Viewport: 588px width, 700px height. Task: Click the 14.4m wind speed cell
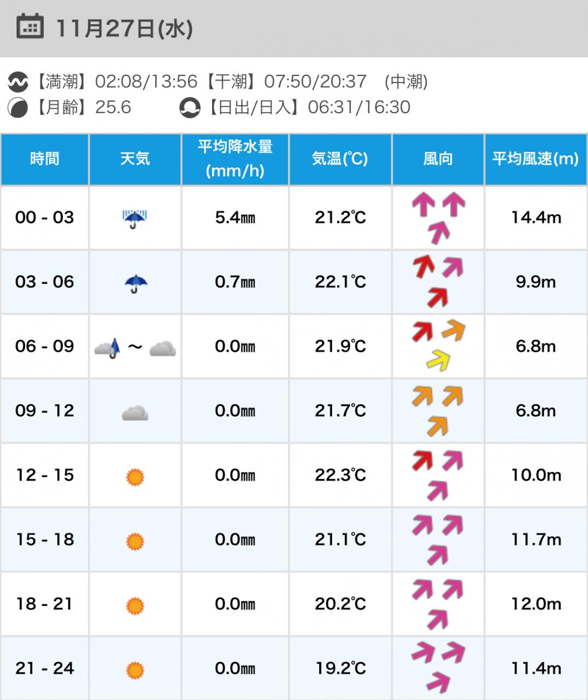[x=536, y=218]
